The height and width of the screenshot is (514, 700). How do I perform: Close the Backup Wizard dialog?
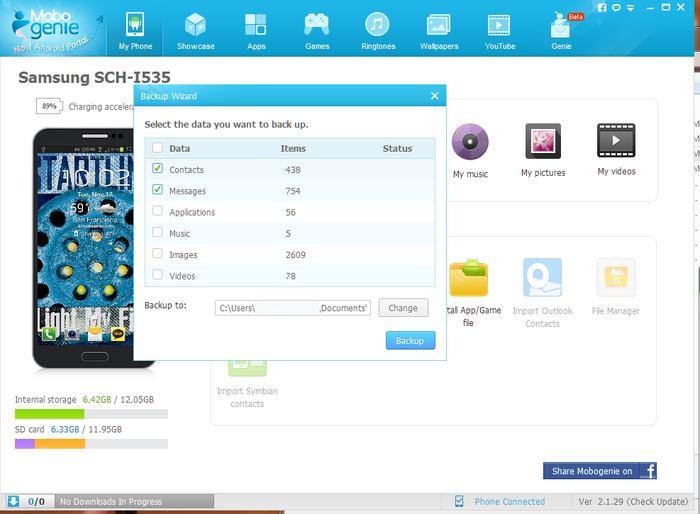(x=434, y=96)
